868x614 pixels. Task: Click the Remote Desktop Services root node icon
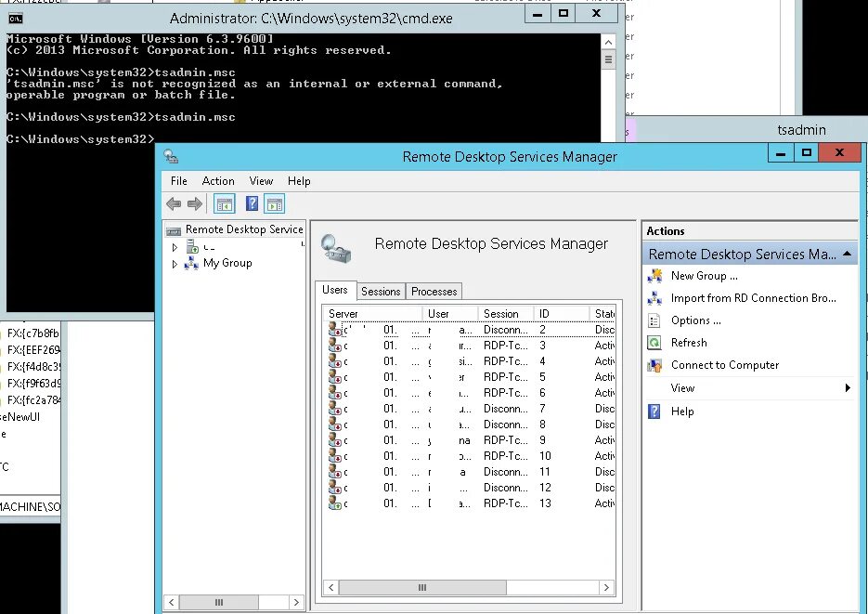point(174,230)
